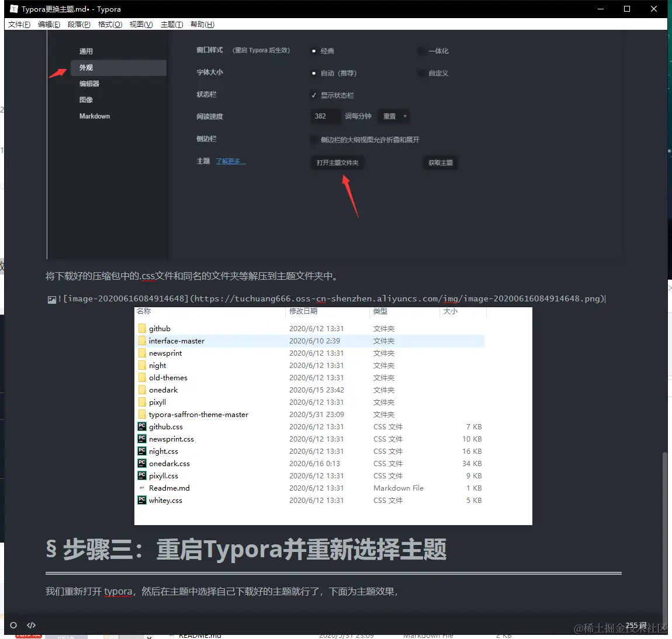
Task: Click the Markdown File type text
Action: point(398,488)
